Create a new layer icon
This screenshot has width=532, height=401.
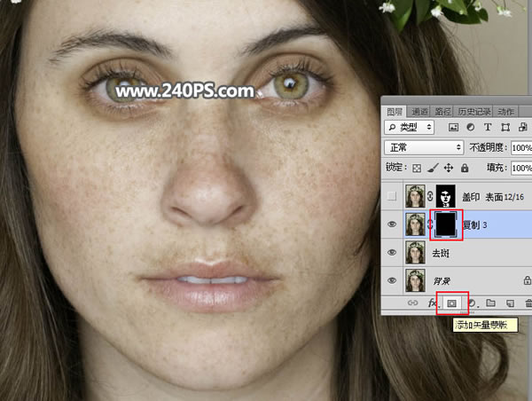pyautogui.click(x=510, y=303)
